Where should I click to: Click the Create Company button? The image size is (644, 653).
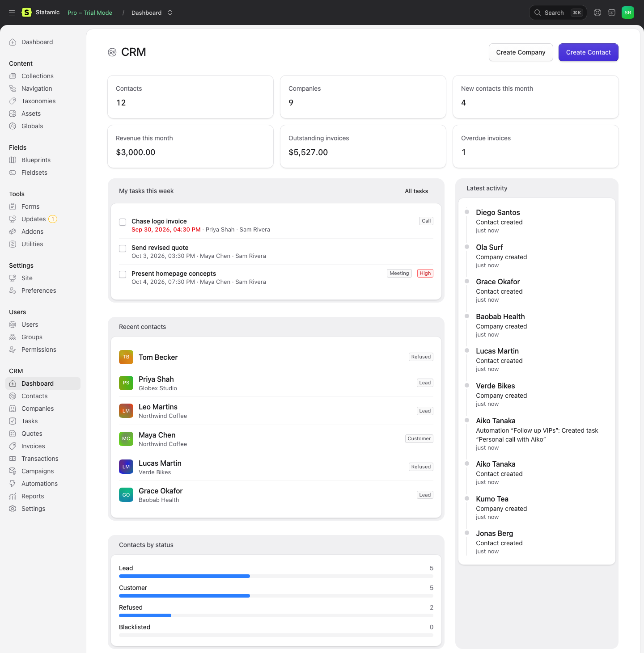click(x=521, y=52)
